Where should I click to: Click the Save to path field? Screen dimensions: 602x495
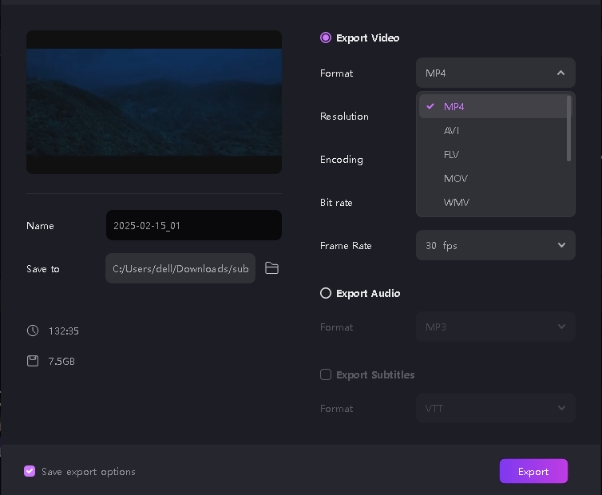pyautogui.click(x=180, y=268)
